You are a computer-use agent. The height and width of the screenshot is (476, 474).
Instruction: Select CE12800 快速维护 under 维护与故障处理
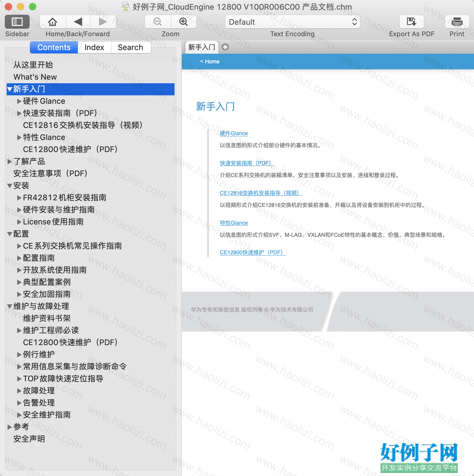[70, 342]
